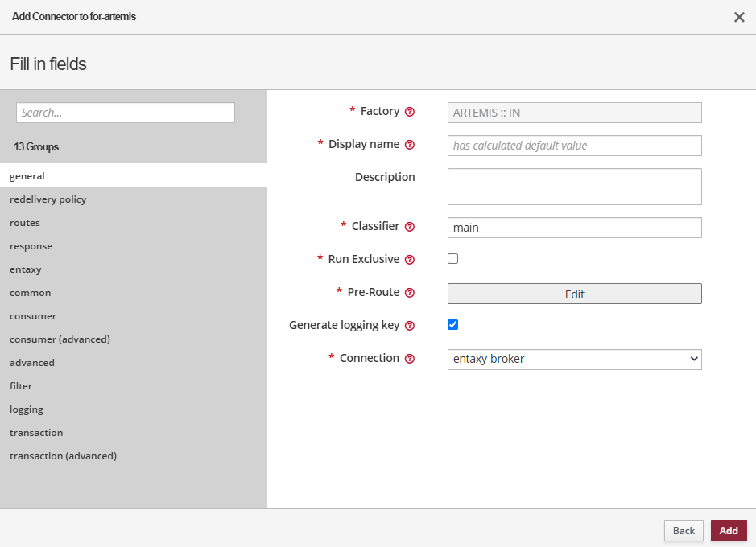This screenshot has height=547, width=756.
Task: Open the Run Exclusive help icon
Action: point(410,260)
